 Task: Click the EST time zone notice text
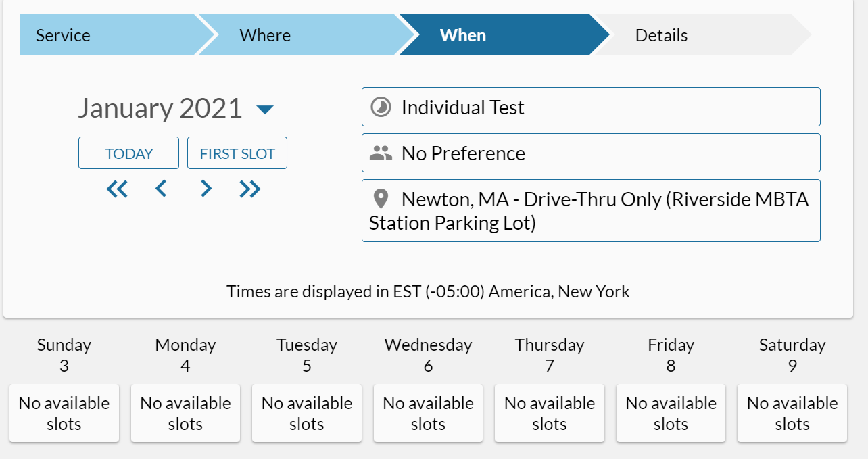click(428, 291)
